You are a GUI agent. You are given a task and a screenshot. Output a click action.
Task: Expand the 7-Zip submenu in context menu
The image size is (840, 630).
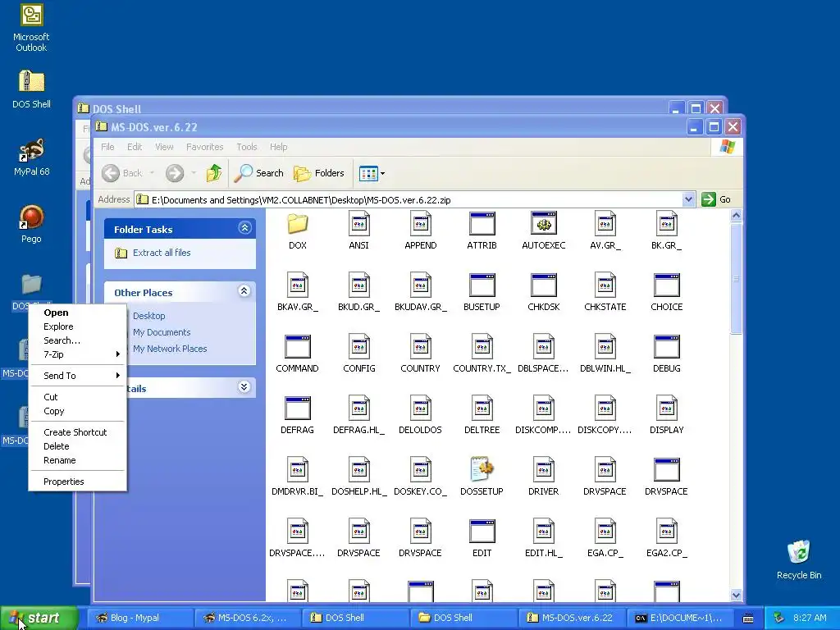(78, 354)
